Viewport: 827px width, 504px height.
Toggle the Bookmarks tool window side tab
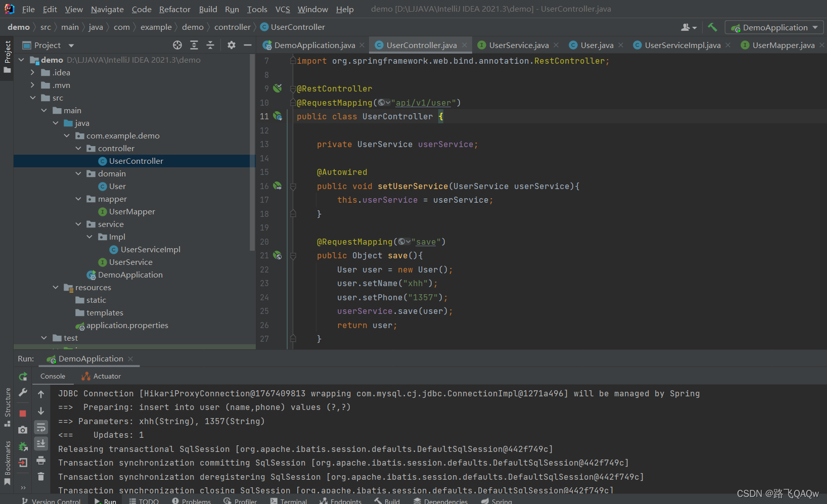click(7, 463)
